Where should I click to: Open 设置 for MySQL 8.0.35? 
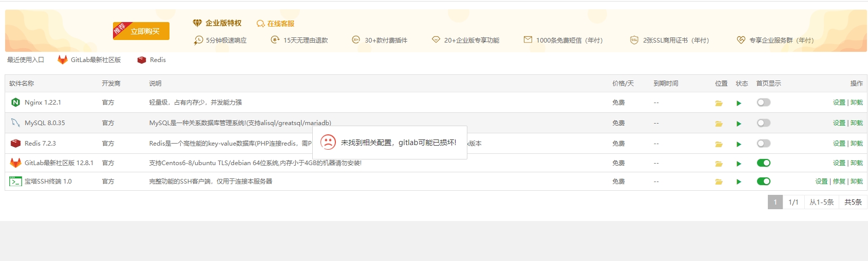click(x=839, y=123)
